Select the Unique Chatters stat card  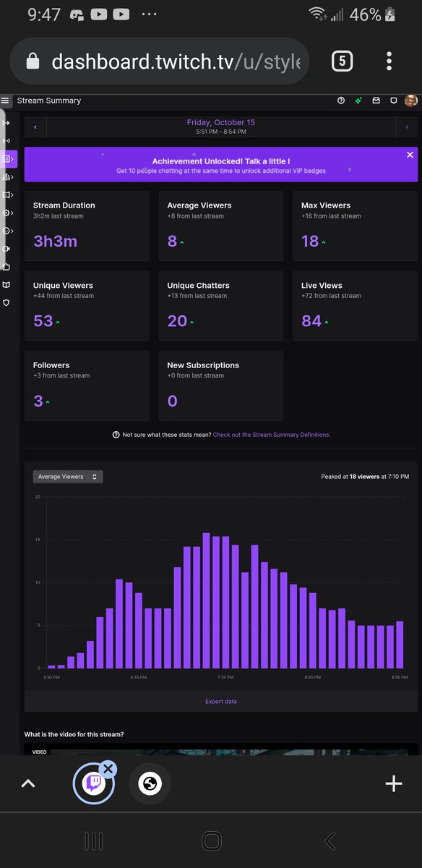click(x=221, y=306)
